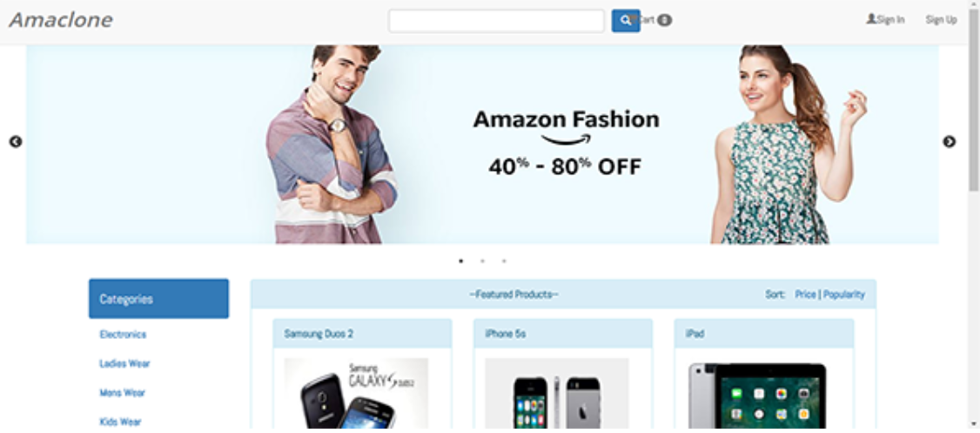Open the Samsung Duos 2 product image
The height and width of the screenshot is (433, 980).
pyautogui.click(x=356, y=394)
